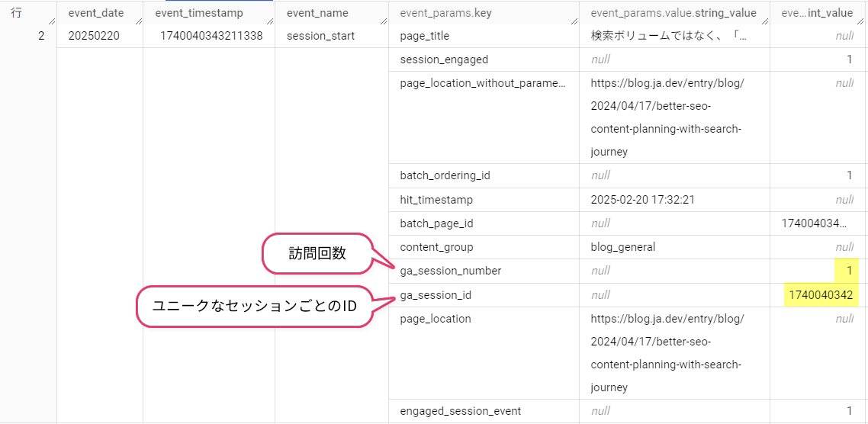868x424 pixels.
Task: Click the null string value of ga_session_id
Action: (600, 296)
